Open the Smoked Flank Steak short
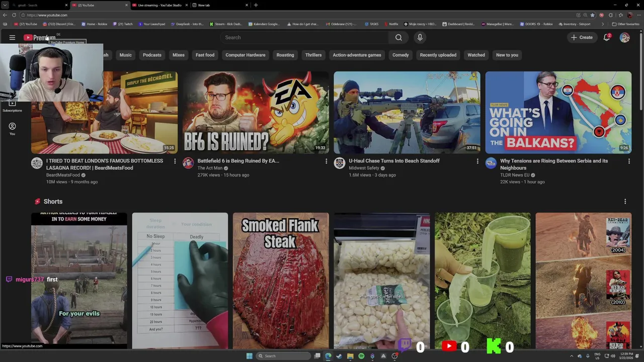644x362 pixels. [x=281, y=281]
